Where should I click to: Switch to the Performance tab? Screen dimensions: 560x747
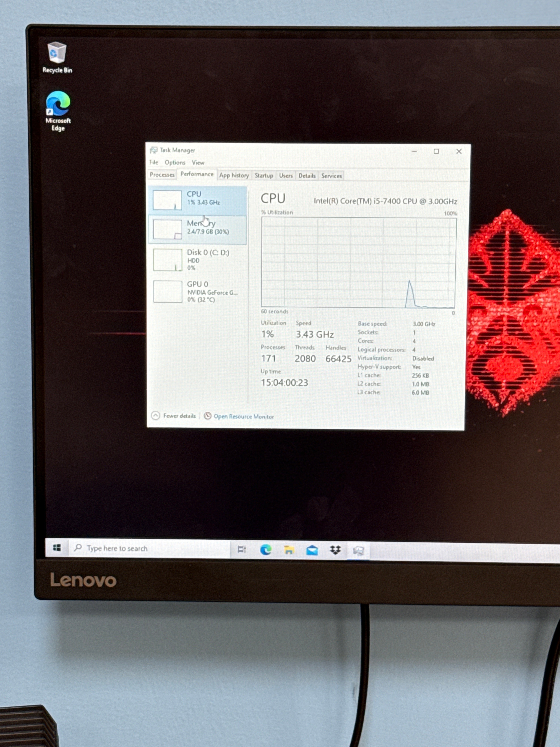tap(197, 174)
